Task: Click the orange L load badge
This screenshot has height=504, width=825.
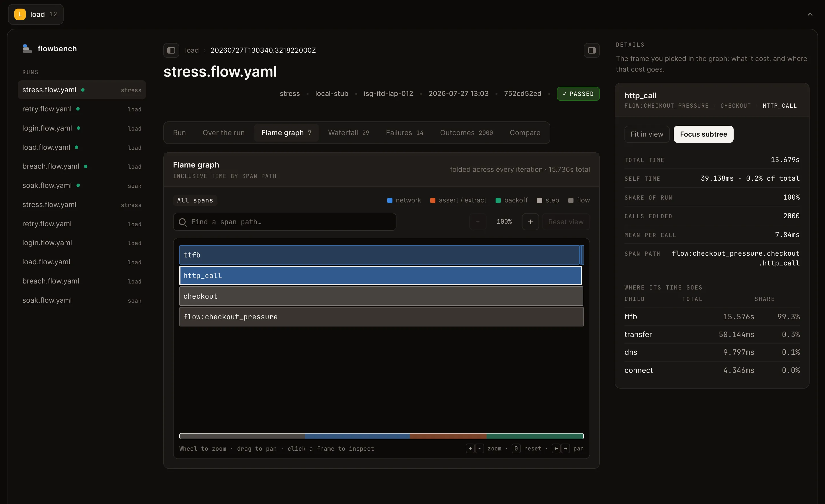Action: (20, 14)
